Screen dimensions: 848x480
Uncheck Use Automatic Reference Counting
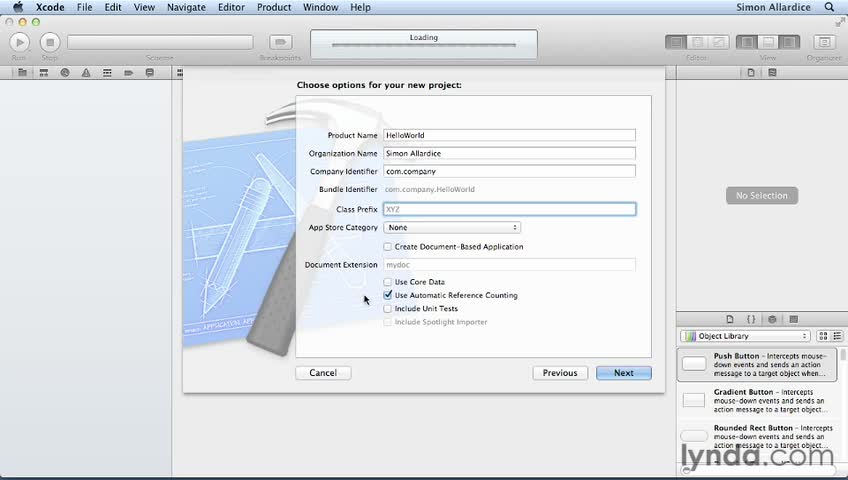[387, 295]
